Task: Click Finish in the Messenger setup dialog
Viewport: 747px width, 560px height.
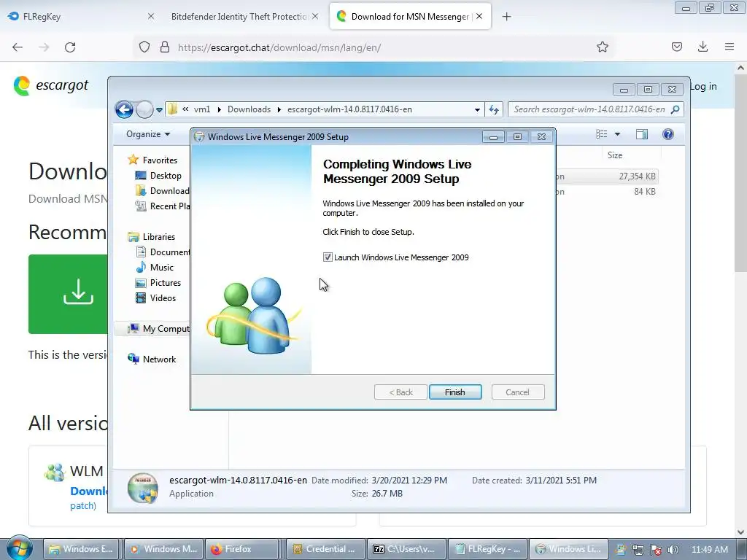Action: coord(455,392)
